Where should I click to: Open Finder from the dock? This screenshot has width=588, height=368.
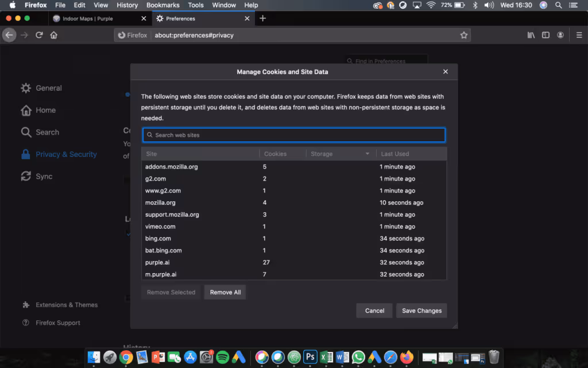(94, 357)
